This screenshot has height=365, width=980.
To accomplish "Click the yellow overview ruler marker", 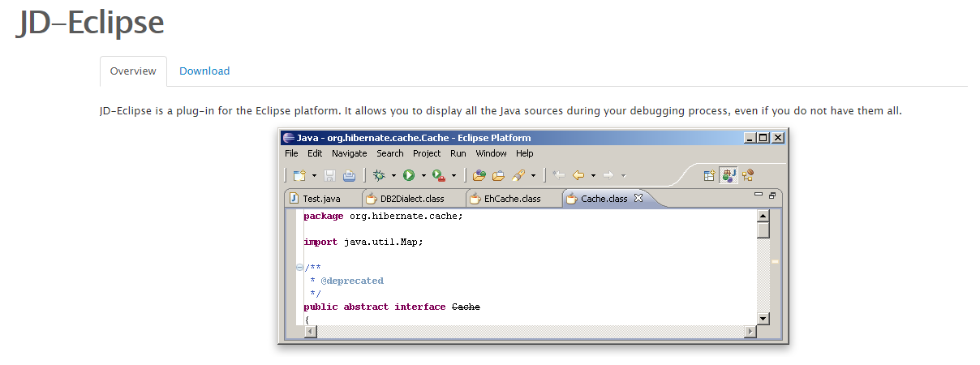I will (x=775, y=262).
